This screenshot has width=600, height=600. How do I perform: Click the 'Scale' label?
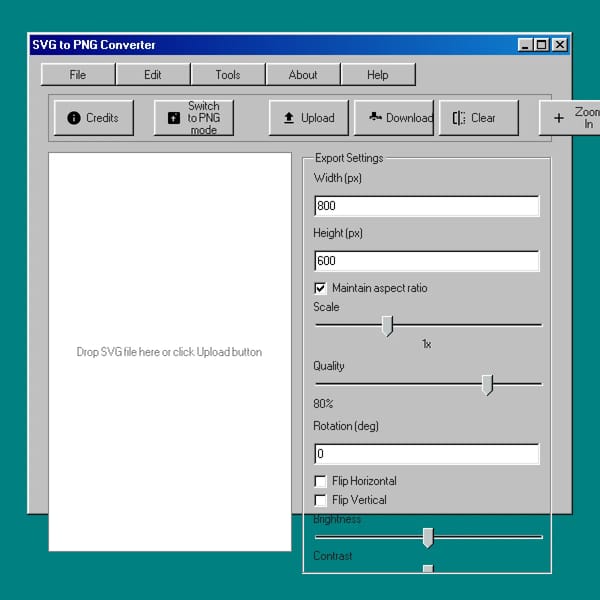(x=326, y=307)
